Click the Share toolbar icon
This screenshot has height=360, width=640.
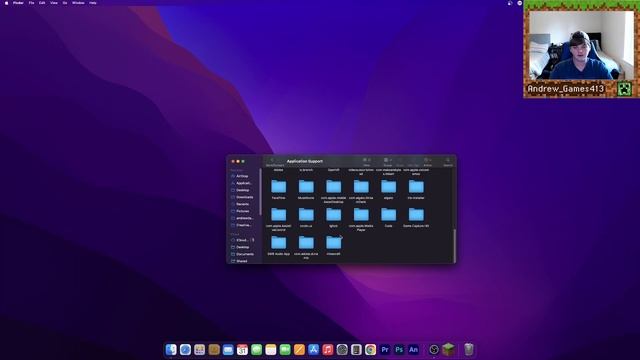pyautogui.click(x=400, y=160)
